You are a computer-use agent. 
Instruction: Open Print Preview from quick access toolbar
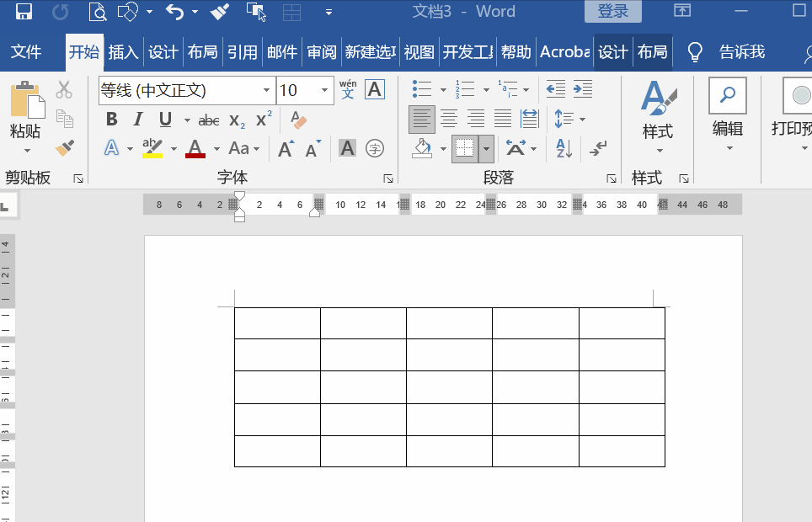pos(97,11)
